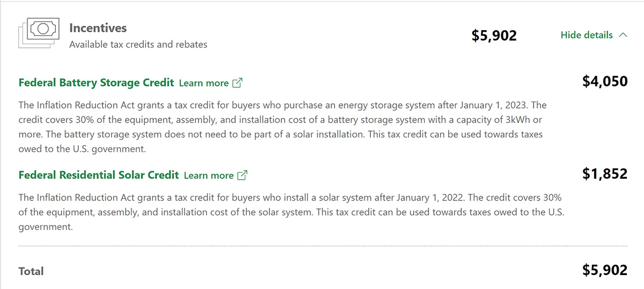Click the $5,902 amount in the Incentives header
The image size is (644, 289).
click(x=494, y=35)
